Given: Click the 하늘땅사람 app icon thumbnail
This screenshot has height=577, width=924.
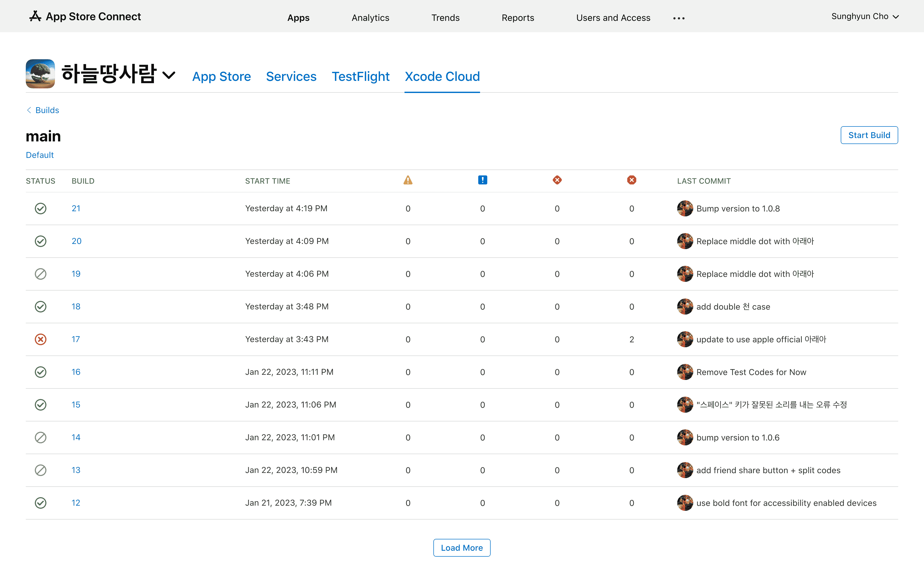Looking at the screenshot, I should coord(40,74).
